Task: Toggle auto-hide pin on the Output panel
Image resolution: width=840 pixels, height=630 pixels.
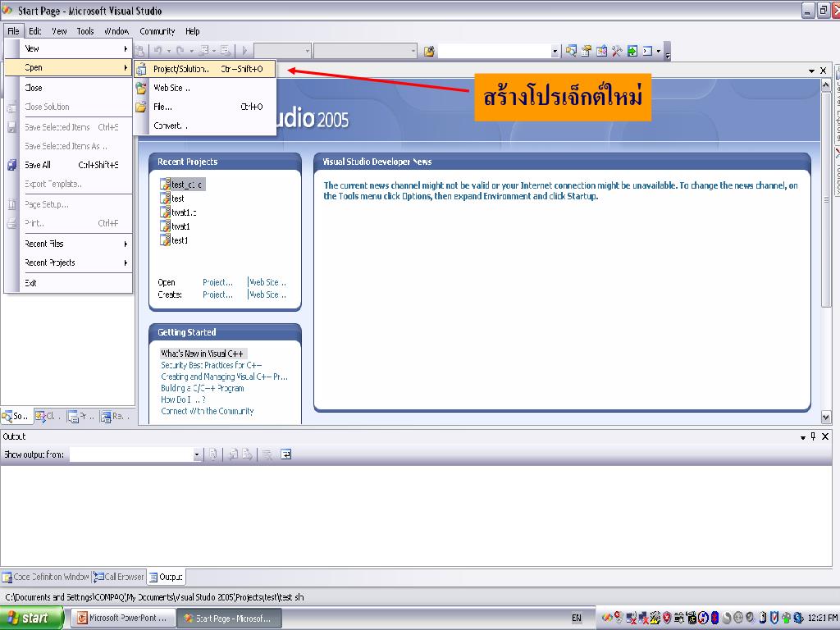Action: pos(813,436)
